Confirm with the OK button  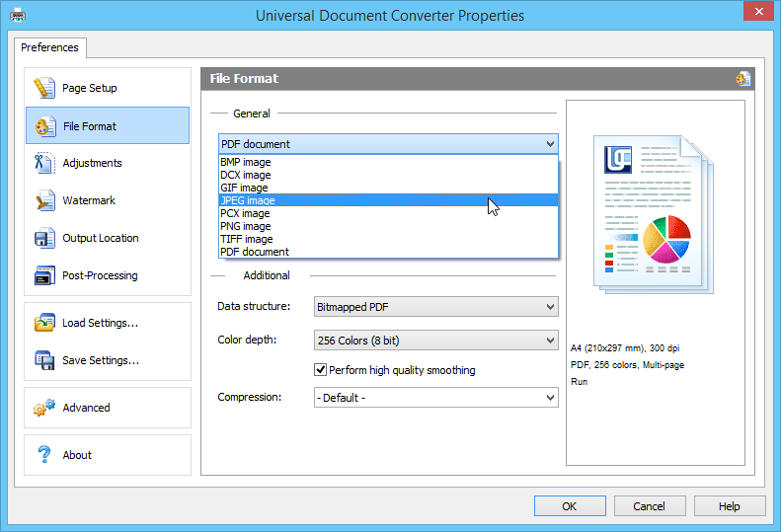click(570, 506)
